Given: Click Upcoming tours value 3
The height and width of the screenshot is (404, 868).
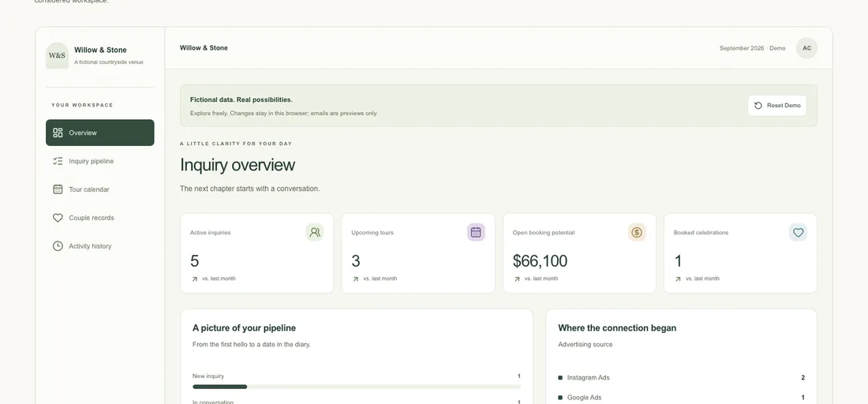Looking at the screenshot, I should click(356, 260).
